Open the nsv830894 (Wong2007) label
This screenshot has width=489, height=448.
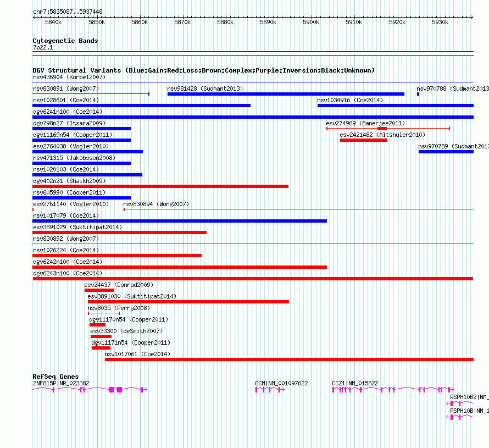pyautogui.click(x=156, y=204)
